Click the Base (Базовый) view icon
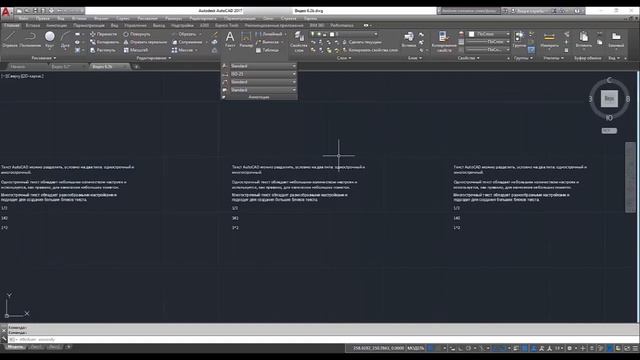This screenshot has width=640, height=360. (616, 39)
